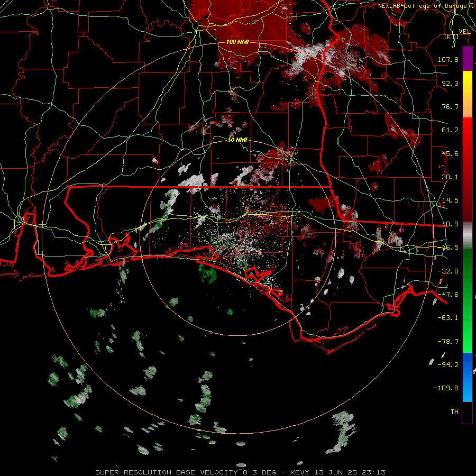Click the -0.9 velocity scale value

[450, 224]
